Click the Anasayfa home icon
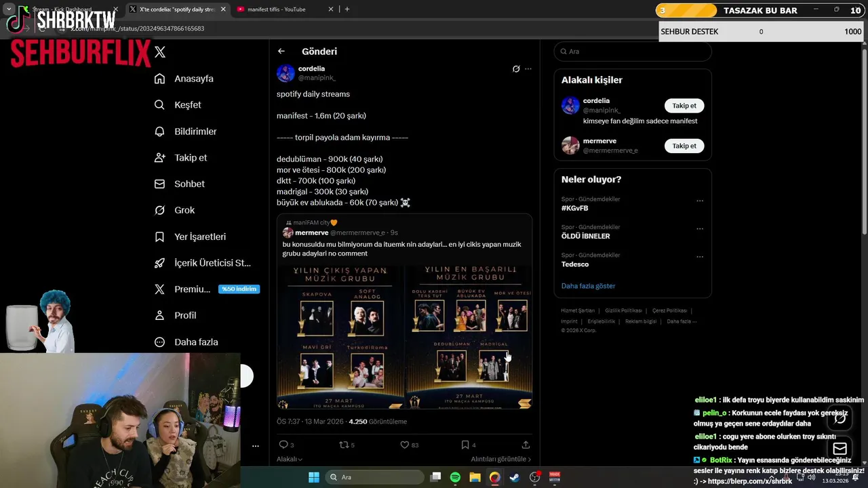Image resolution: width=868 pixels, height=488 pixels. (x=160, y=79)
